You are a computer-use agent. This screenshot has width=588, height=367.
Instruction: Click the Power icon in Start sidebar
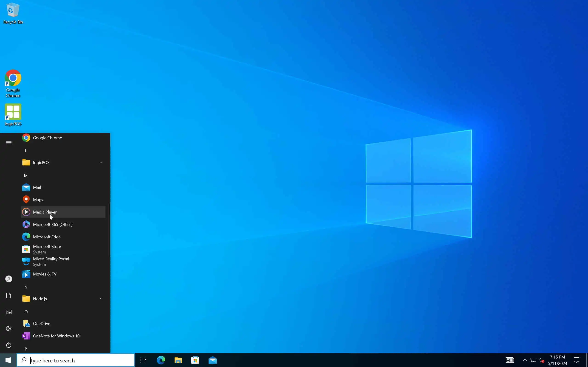9,345
